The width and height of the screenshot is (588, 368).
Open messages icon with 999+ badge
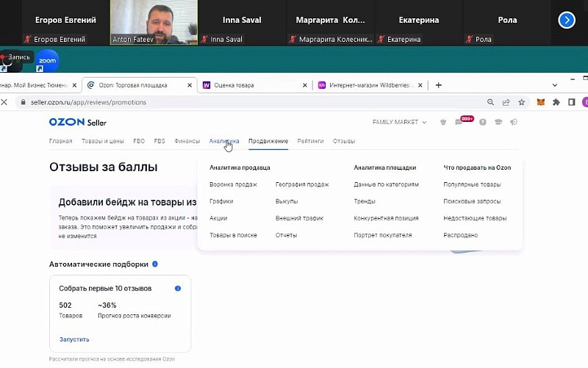[x=459, y=122]
